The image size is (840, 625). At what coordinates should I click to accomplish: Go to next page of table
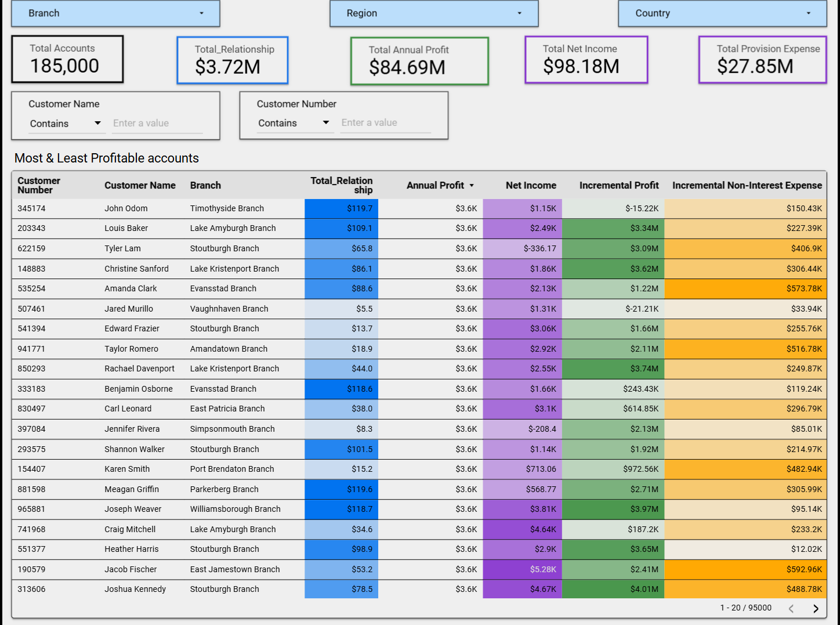(816, 608)
